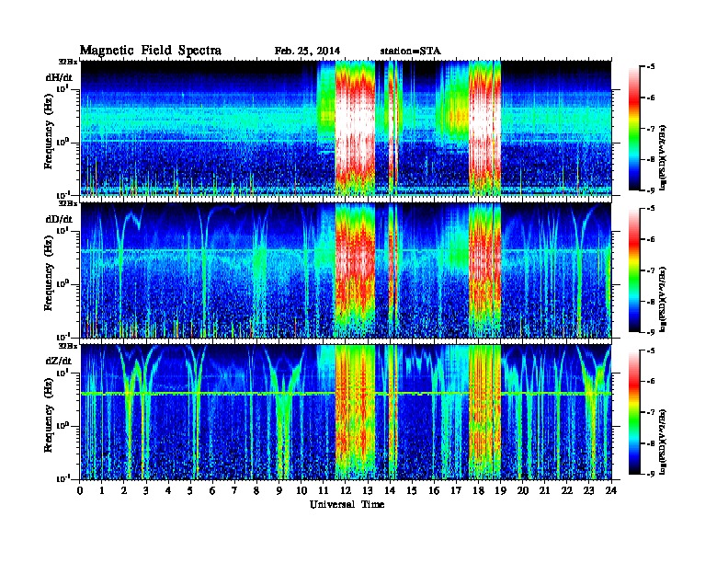Click the "-9" tick on dH/dt color bar
728x563 pixels.
click(x=651, y=190)
